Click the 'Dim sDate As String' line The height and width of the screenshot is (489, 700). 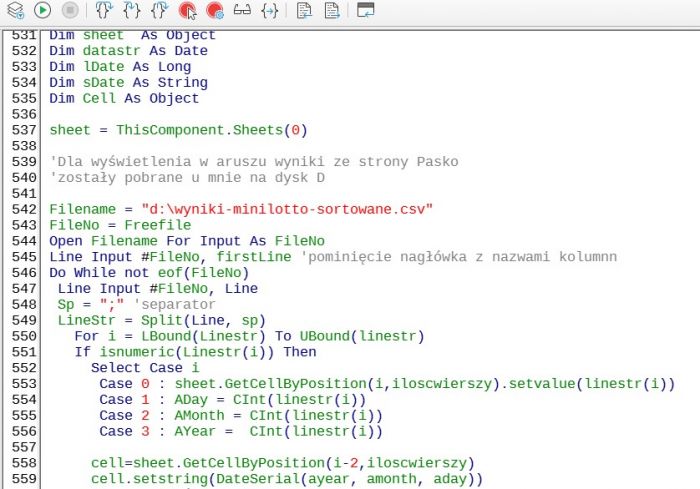pyautogui.click(x=129, y=83)
